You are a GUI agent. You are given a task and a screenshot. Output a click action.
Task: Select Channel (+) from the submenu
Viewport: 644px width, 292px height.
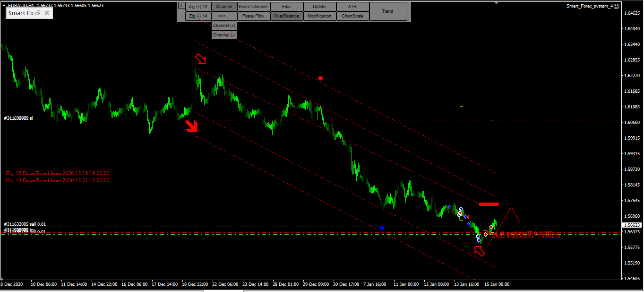pyautogui.click(x=223, y=25)
